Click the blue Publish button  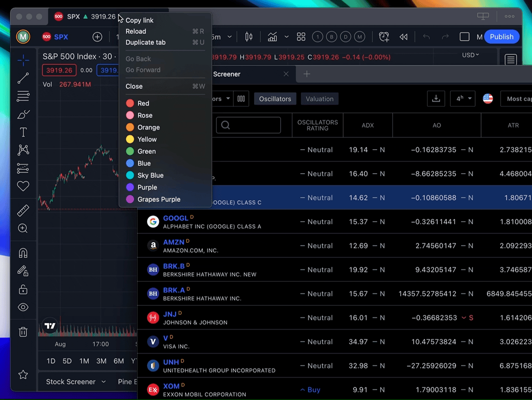[x=501, y=37]
